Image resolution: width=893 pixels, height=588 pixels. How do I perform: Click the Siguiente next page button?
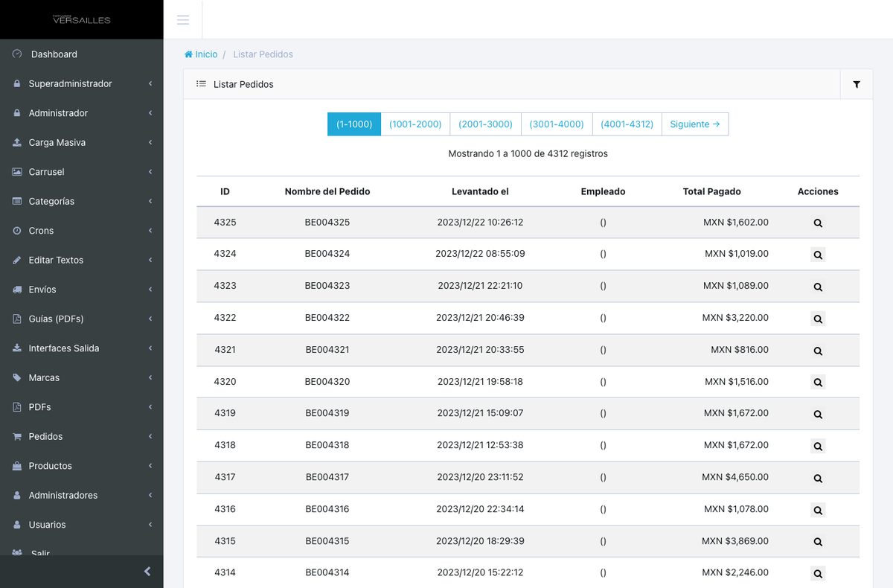click(695, 124)
